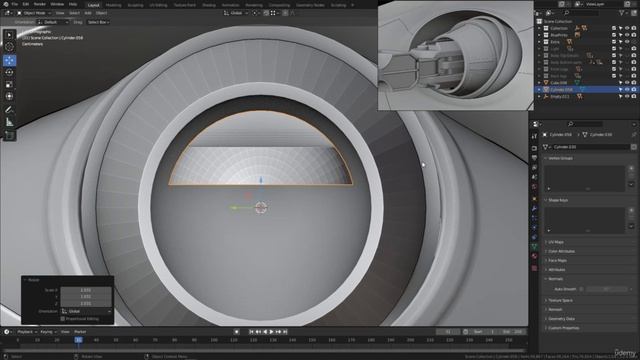640x360 pixels.
Task: Open the timeline Playback menu
Action: pyautogui.click(x=27, y=332)
